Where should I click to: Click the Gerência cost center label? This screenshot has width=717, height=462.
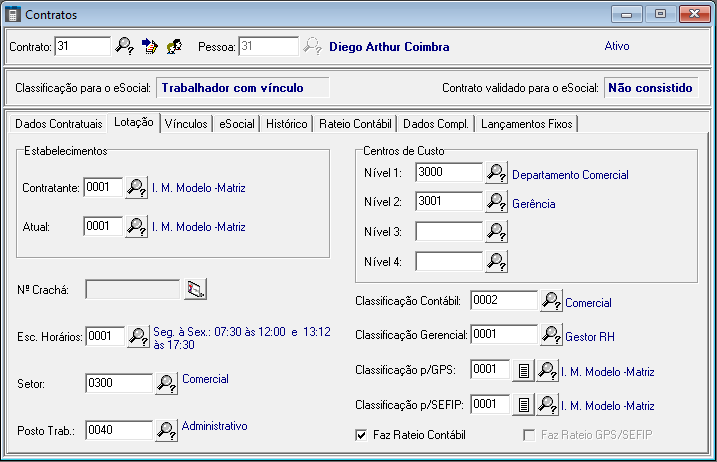(x=534, y=204)
